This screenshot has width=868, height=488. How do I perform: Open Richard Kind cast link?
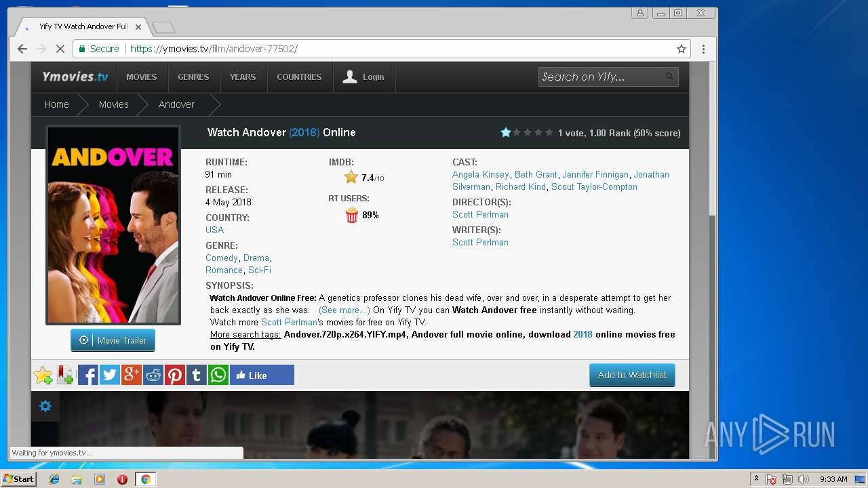(521, 186)
